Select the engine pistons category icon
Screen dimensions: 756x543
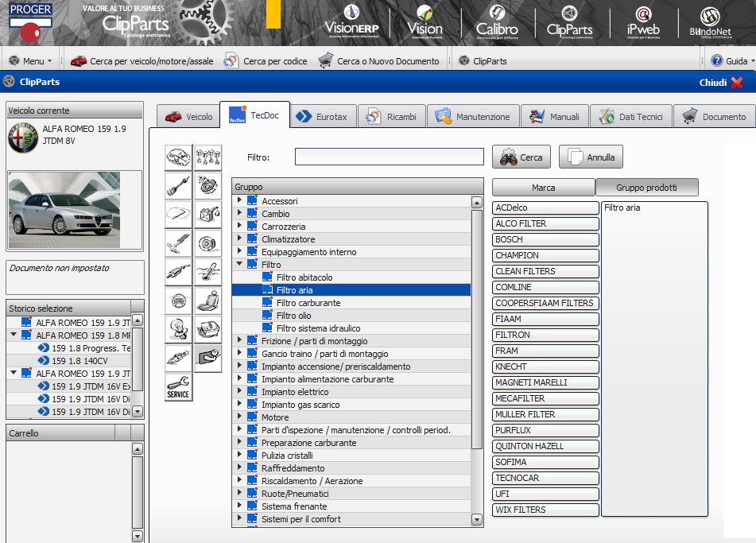[208, 157]
